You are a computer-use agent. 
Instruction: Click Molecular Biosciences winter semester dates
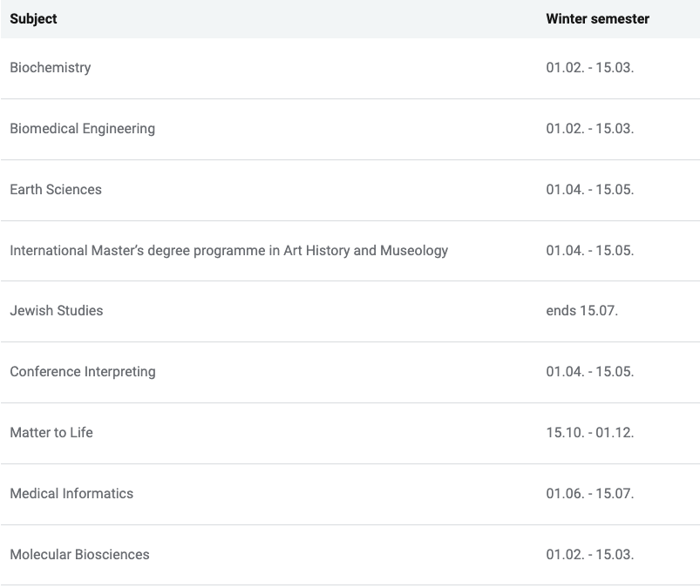coord(590,555)
